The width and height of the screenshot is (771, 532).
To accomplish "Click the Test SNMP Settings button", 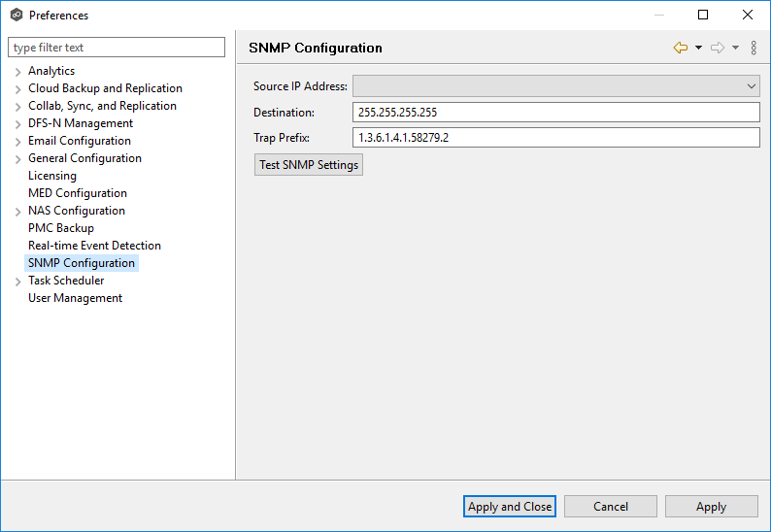I will click(309, 165).
